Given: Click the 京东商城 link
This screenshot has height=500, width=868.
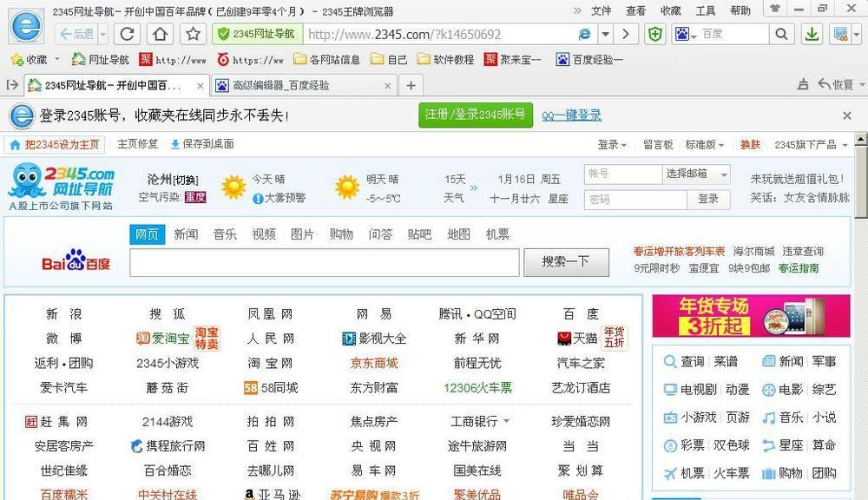Looking at the screenshot, I should pyautogui.click(x=374, y=363).
